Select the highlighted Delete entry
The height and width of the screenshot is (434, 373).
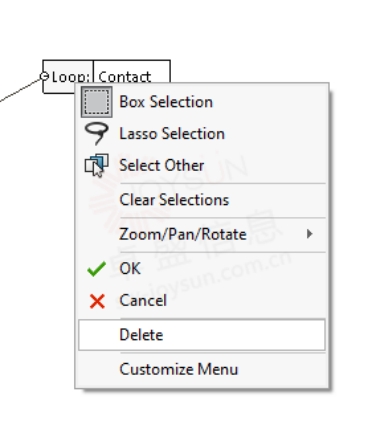click(x=202, y=335)
